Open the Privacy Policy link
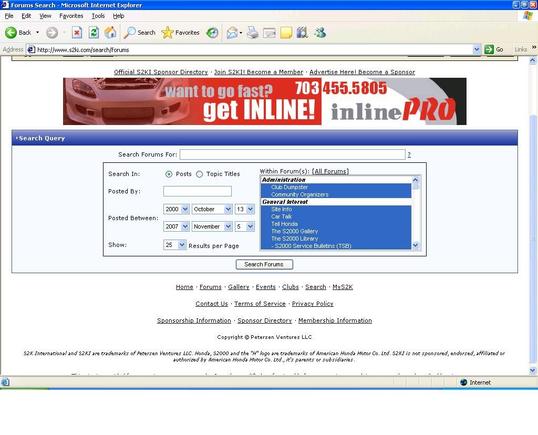Screen dimensions: 538x435 [313, 304]
